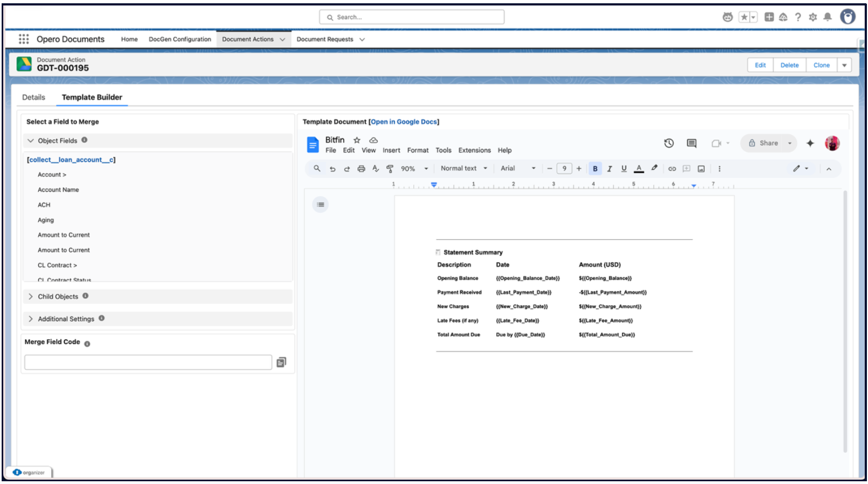Toggle underline formatting
Image resolution: width=868 pixels, height=484 pixels.
coord(624,169)
